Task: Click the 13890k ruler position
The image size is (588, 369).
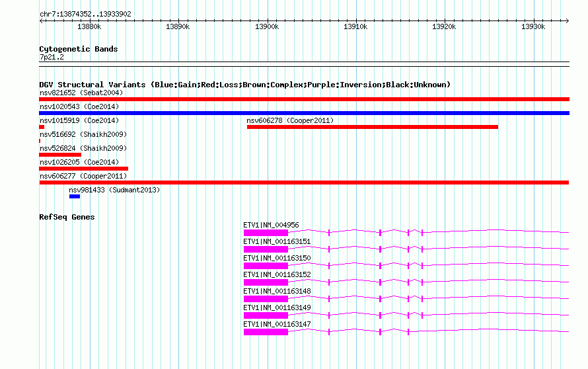Action: pyautogui.click(x=178, y=26)
